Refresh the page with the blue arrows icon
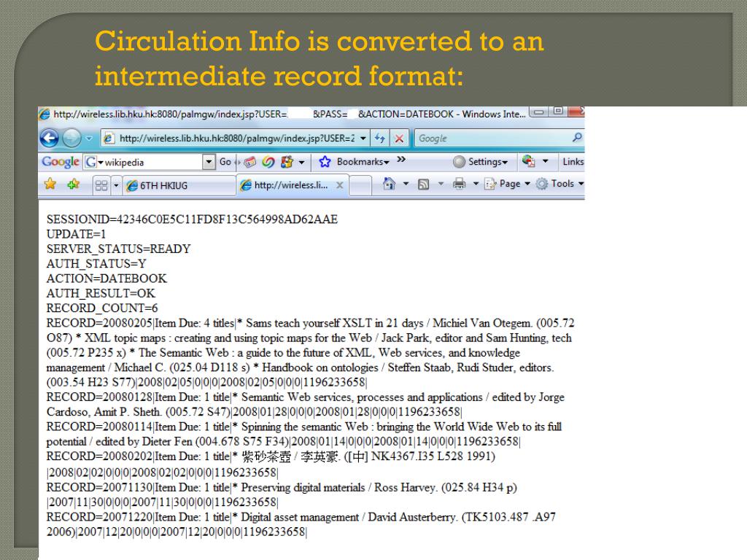 click(x=380, y=138)
